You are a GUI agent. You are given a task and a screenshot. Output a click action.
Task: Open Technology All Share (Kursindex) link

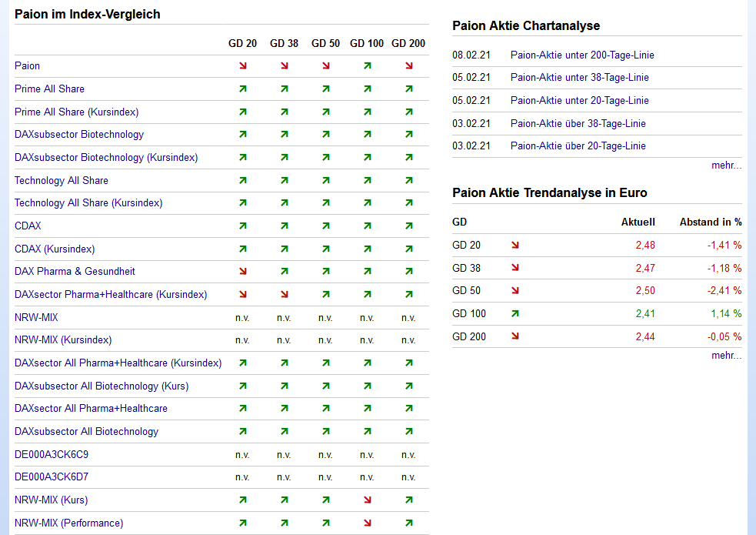pos(88,203)
